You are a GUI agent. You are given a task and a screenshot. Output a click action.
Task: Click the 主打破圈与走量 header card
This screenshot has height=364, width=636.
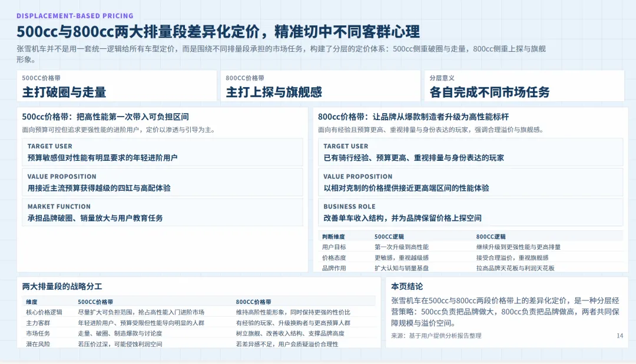(x=115, y=85)
